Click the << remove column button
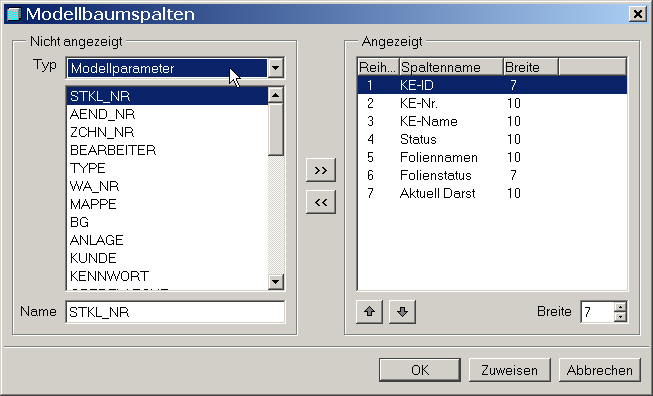Image resolution: width=653 pixels, height=396 pixels. point(321,202)
